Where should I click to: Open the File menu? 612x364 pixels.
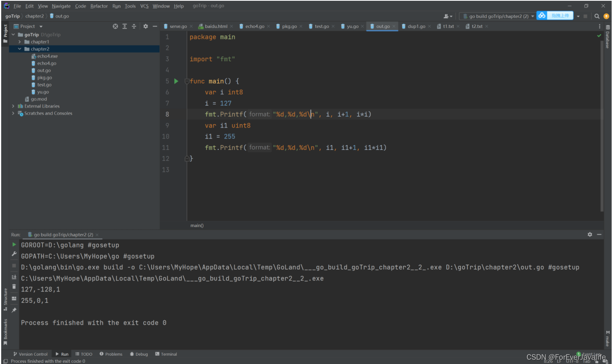coord(17,6)
